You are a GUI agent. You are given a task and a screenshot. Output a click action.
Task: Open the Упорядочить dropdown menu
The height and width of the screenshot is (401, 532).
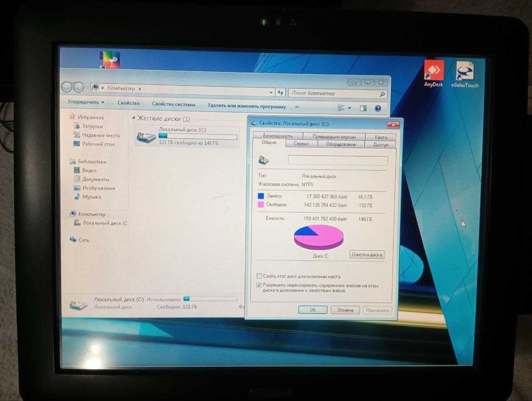(86, 102)
